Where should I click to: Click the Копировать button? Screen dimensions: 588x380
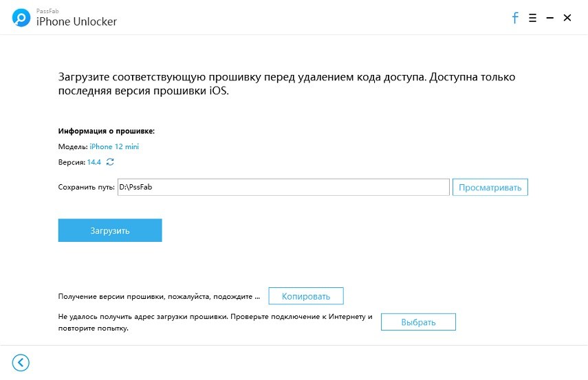(x=306, y=296)
